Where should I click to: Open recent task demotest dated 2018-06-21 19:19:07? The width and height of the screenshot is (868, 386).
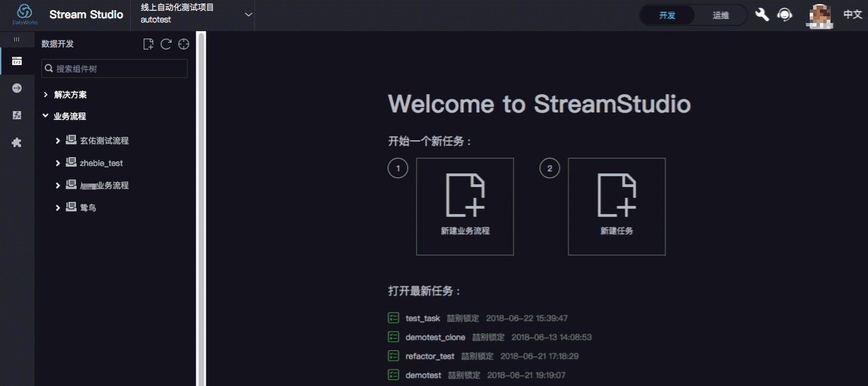(x=423, y=375)
